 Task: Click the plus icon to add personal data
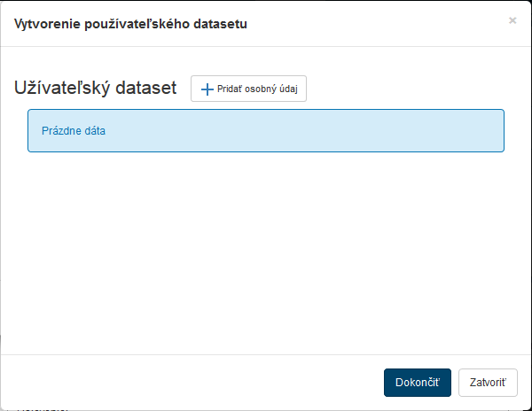coord(207,89)
